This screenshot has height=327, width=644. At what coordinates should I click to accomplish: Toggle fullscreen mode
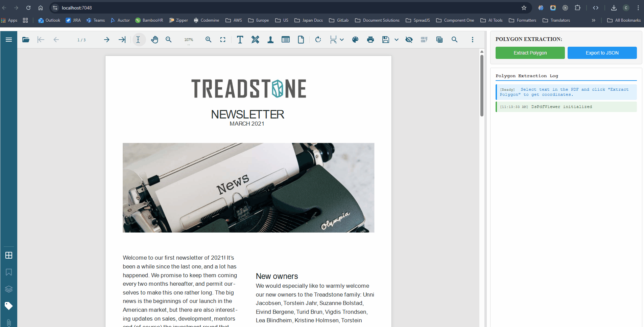click(223, 40)
